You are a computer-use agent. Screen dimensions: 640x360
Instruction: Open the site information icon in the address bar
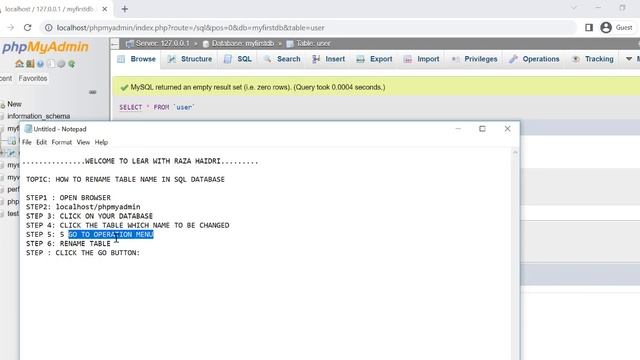point(49,28)
